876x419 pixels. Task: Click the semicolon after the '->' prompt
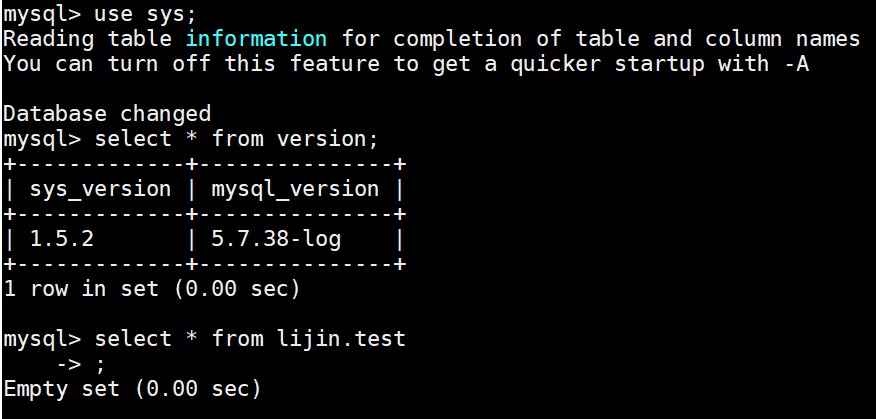tap(100, 366)
